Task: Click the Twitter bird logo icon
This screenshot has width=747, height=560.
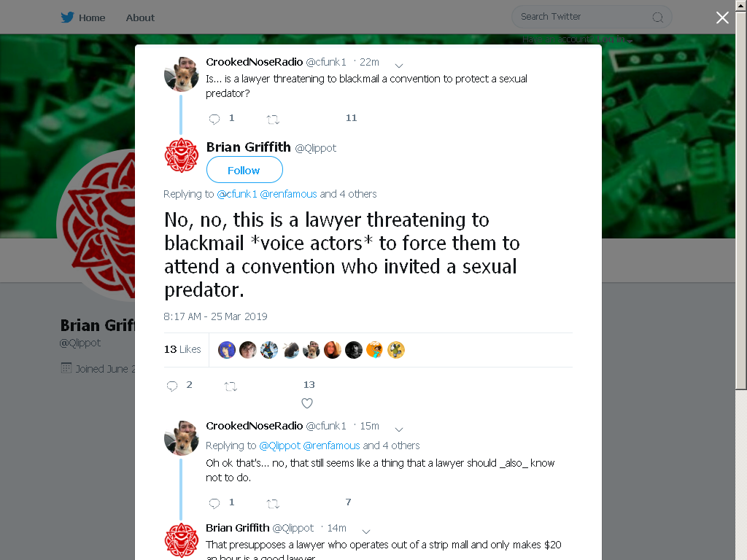Action: (x=67, y=17)
